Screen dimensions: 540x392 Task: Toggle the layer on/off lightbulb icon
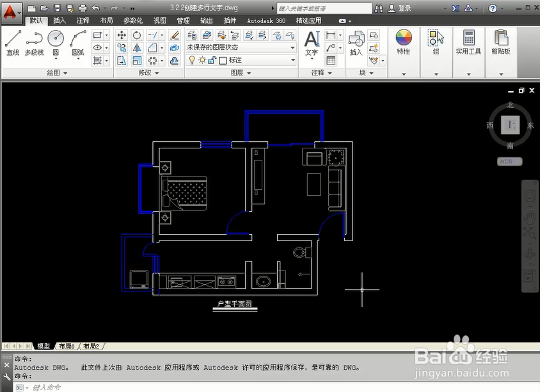[x=192, y=59]
